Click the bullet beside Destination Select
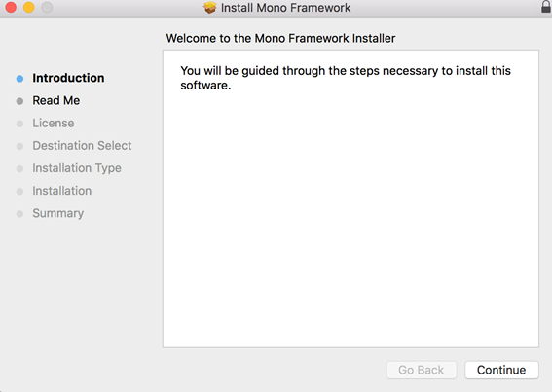This screenshot has width=552, height=392. (20, 146)
